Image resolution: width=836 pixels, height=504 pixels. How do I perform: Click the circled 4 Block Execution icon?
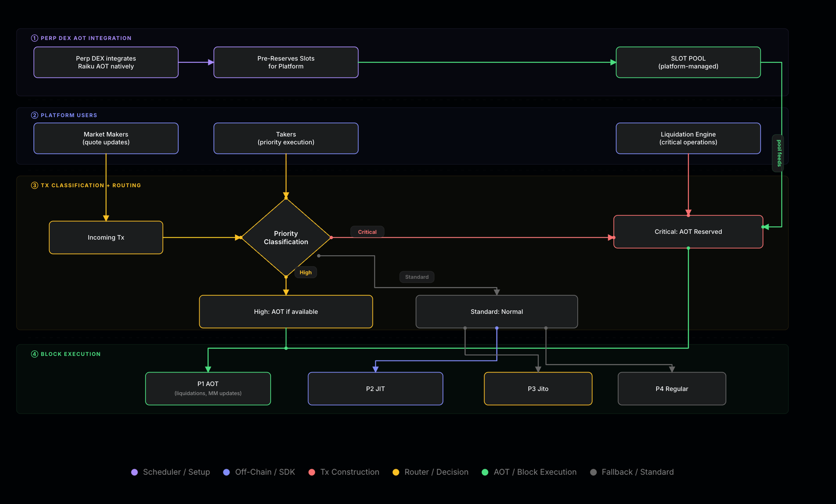34,354
